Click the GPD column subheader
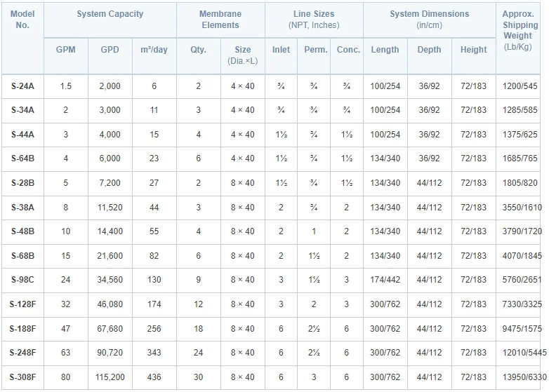This screenshot has height=392, width=549. (x=110, y=50)
